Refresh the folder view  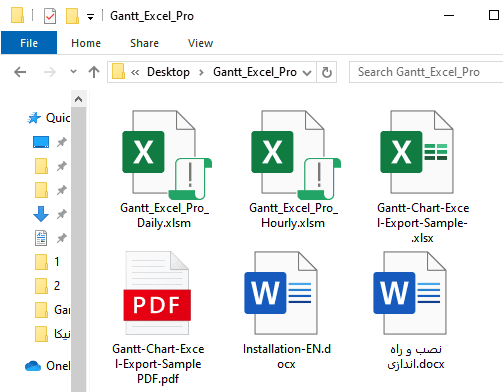(x=327, y=72)
